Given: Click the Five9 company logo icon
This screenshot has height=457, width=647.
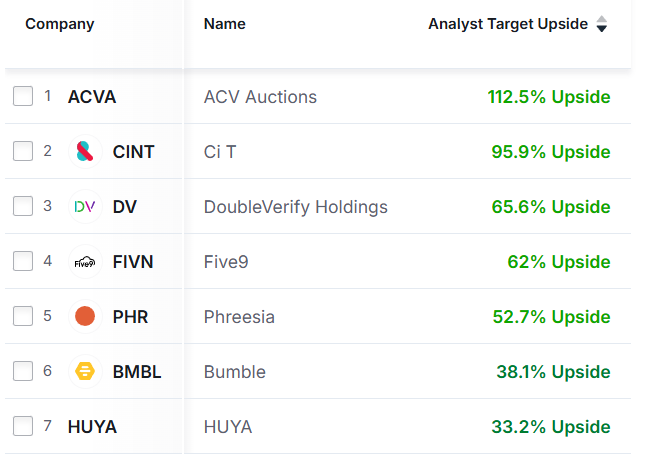Looking at the screenshot, I should [x=86, y=262].
